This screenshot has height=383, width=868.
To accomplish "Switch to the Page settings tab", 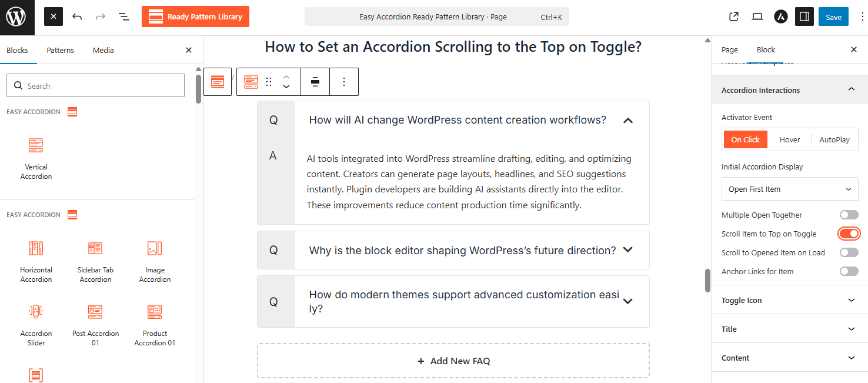I will [729, 50].
